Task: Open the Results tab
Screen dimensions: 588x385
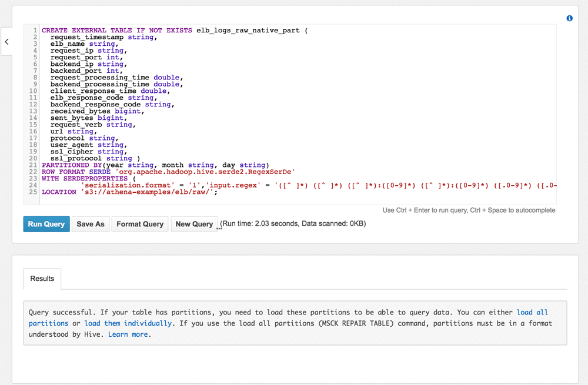Action: 42,279
